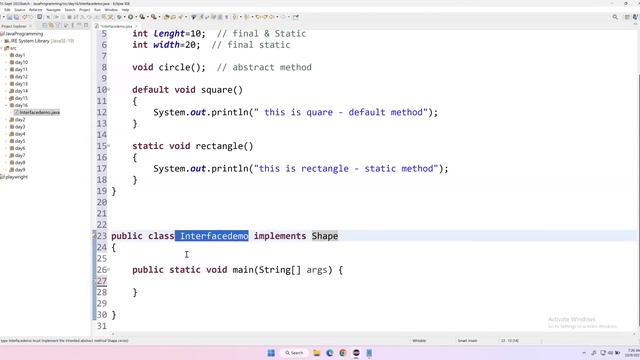Click the toolbar Search magnifier icon at right
This screenshot has height=360, width=640.
(615, 17)
